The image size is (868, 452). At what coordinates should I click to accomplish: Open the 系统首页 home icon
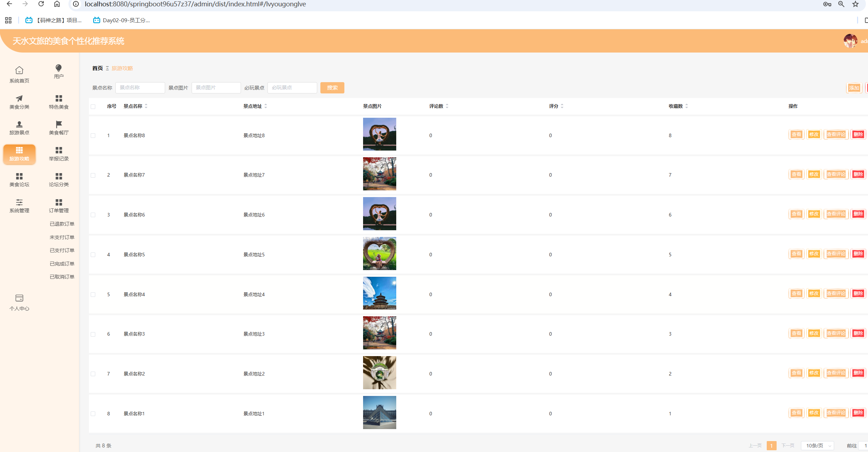pyautogui.click(x=19, y=71)
